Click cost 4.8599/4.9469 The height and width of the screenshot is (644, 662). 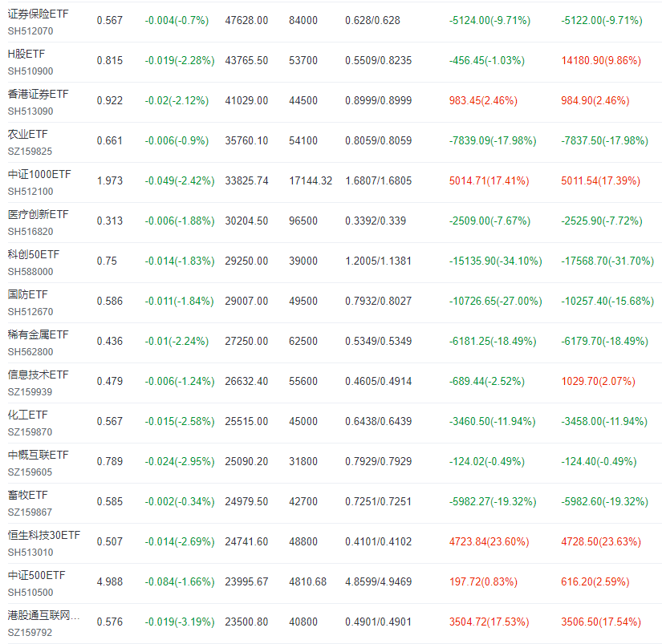click(378, 582)
